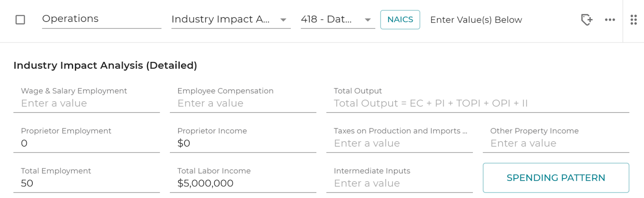The height and width of the screenshot is (198, 644).
Task: Click the Other Property Income field
Action: [556, 138]
